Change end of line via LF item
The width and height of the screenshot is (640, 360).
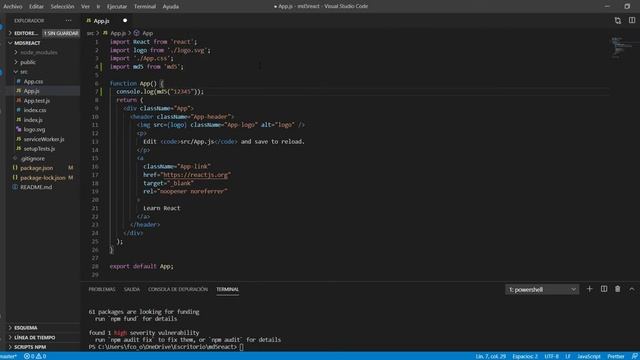coord(568,356)
